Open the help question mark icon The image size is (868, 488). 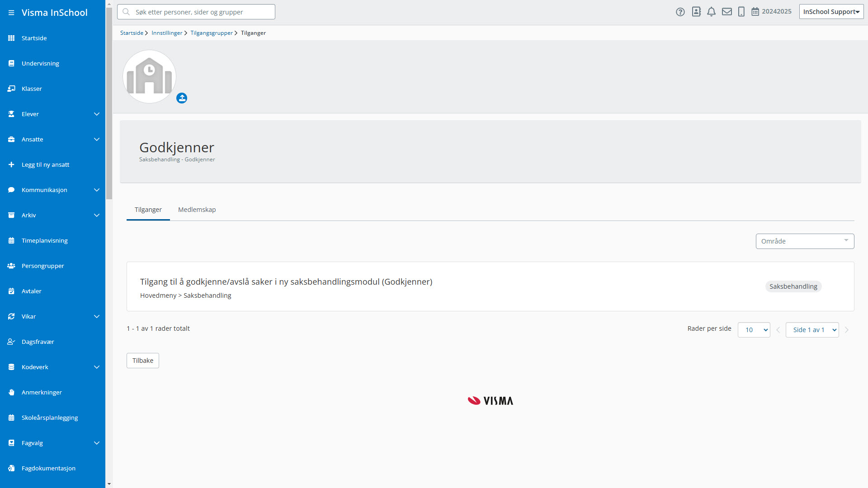point(680,12)
